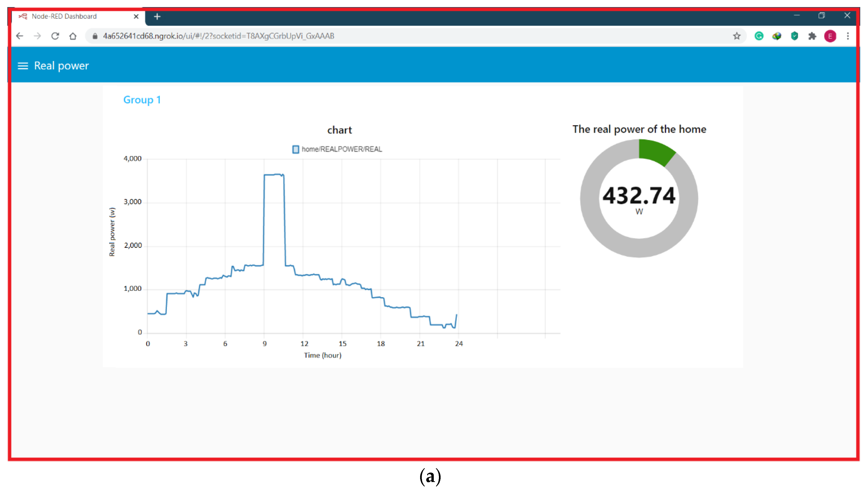The width and height of the screenshot is (868, 490).
Task: Click the browser back arrow
Action: [x=20, y=36]
